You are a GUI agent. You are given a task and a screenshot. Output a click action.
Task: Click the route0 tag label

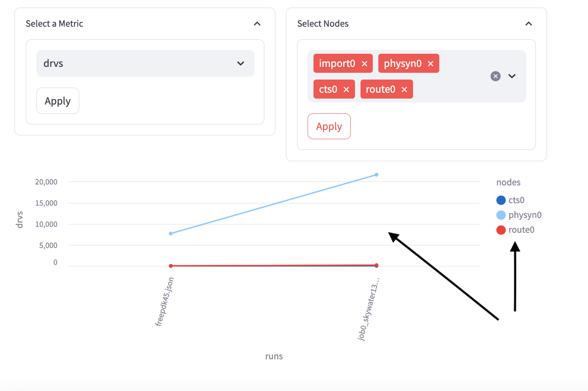tap(380, 89)
